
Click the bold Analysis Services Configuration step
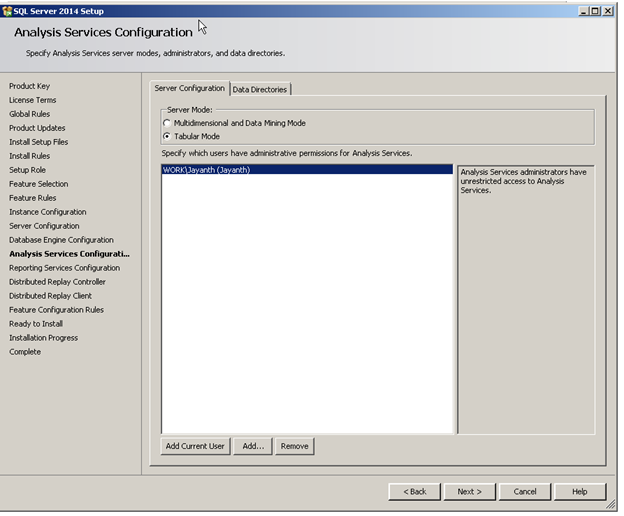pos(70,254)
